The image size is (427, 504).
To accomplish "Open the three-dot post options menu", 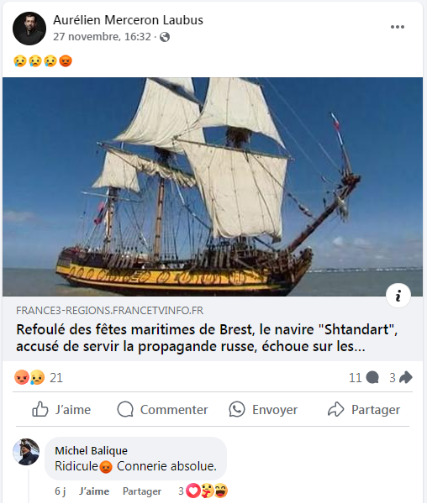I will click(397, 27).
